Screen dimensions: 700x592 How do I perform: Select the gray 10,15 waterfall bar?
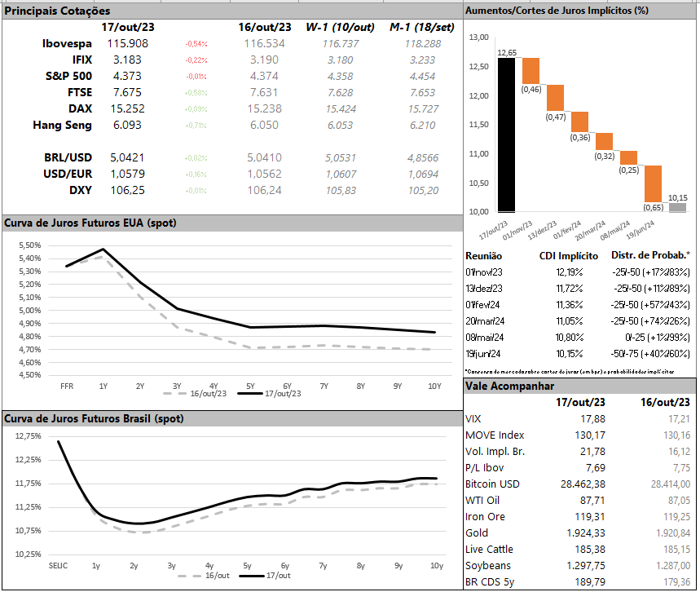click(x=677, y=208)
